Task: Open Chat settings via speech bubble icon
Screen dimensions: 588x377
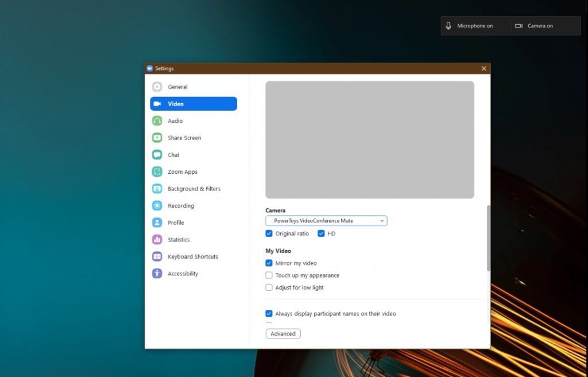Action: point(157,154)
